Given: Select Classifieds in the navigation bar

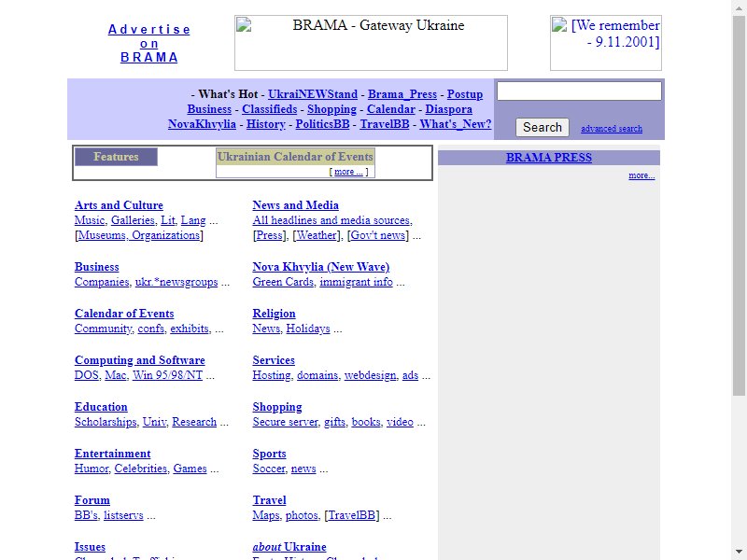Looking at the screenshot, I should point(269,109).
